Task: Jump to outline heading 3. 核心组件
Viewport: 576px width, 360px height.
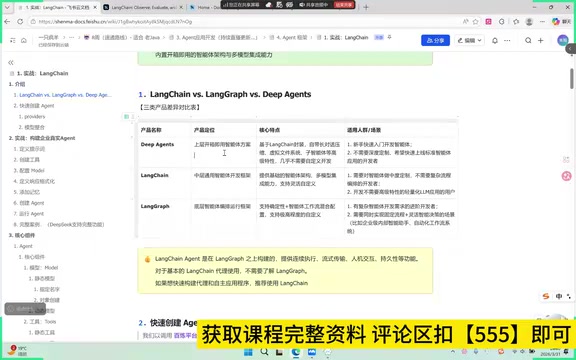Action: coord(22,235)
